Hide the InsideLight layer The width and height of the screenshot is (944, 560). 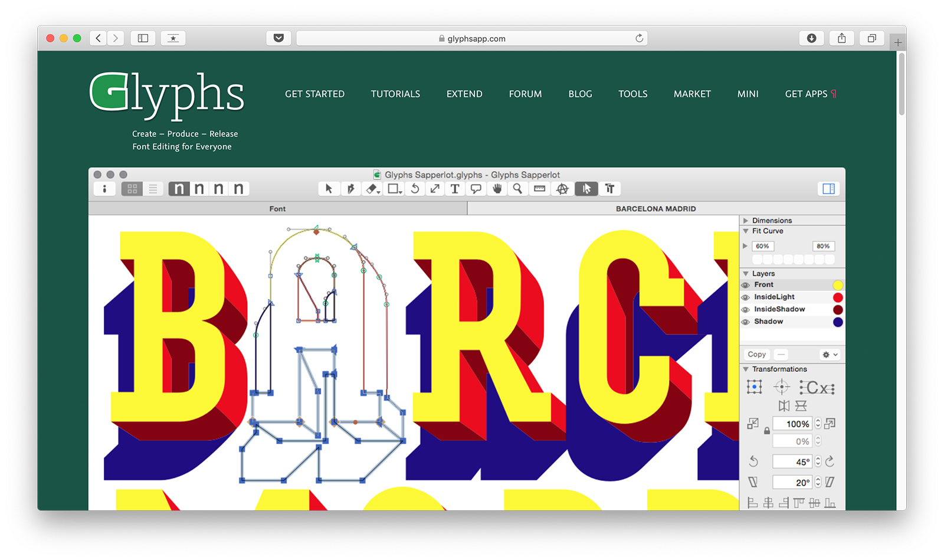(x=746, y=297)
